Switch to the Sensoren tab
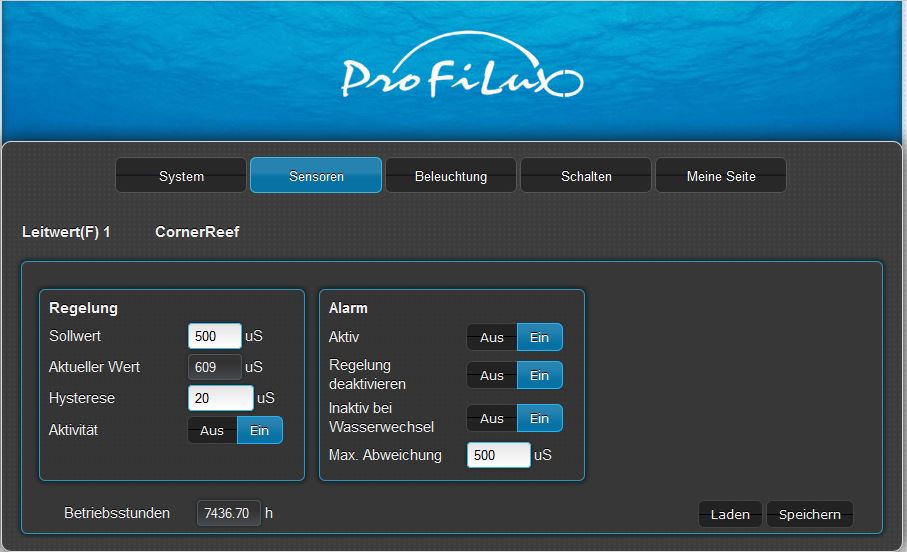The height and width of the screenshot is (552, 907). pyautogui.click(x=316, y=176)
